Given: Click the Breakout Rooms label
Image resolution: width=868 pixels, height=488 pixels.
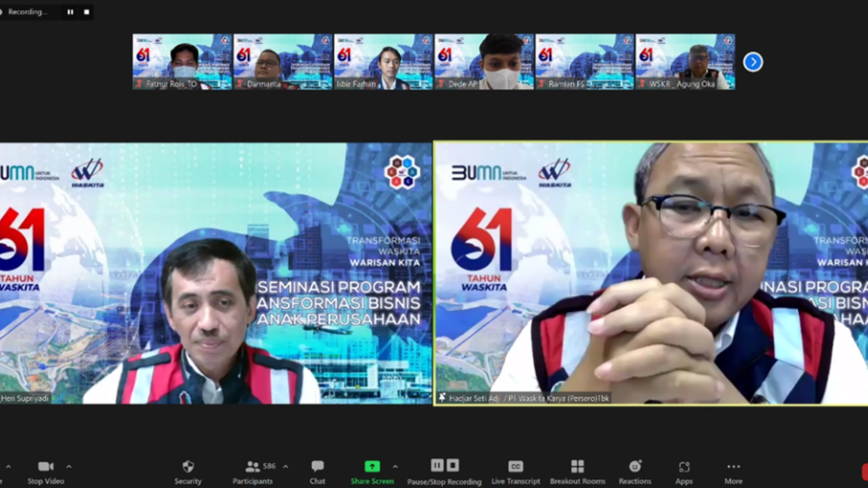Looking at the screenshot, I should (577, 481).
